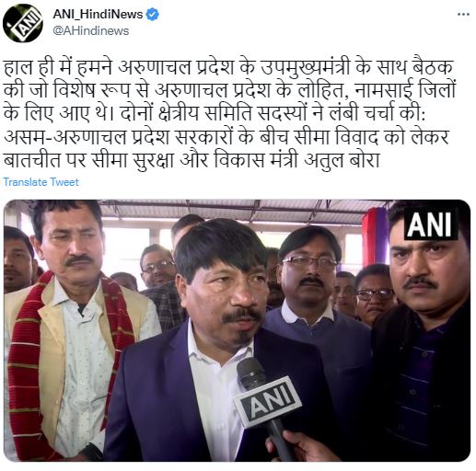
Task: Open the attached news photo
Action: 237,330
